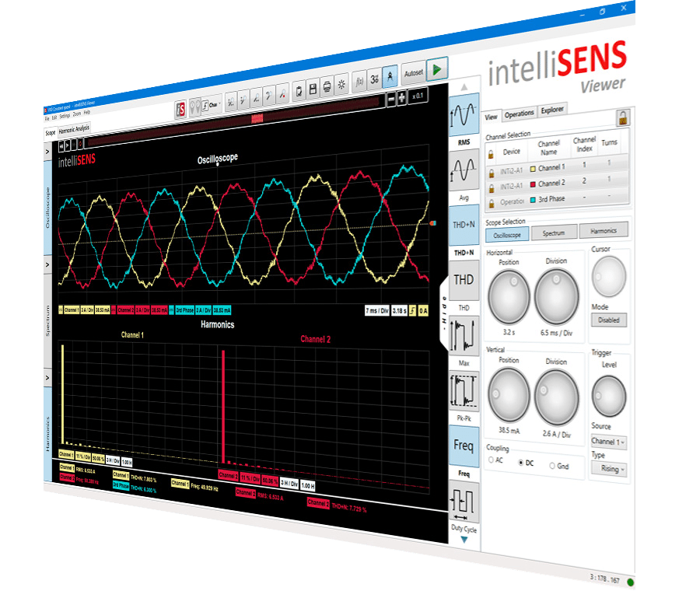Select the Max measurement icon
700x591 pixels.
tap(464, 336)
